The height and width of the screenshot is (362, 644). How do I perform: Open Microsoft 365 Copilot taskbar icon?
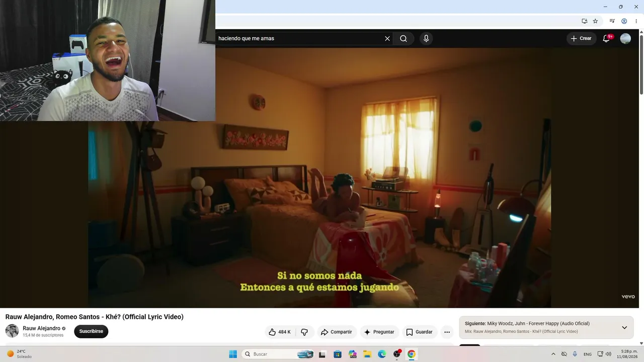(x=352, y=354)
